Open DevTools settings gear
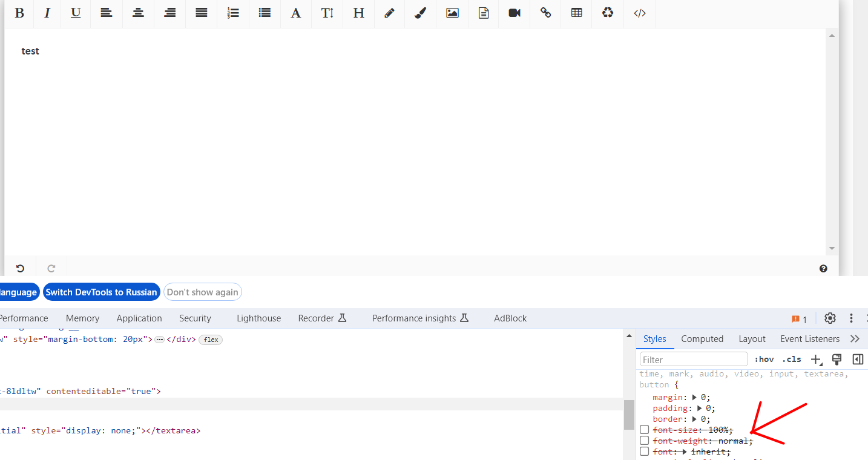The width and height of the screenshot is (868, 460). 830,318
